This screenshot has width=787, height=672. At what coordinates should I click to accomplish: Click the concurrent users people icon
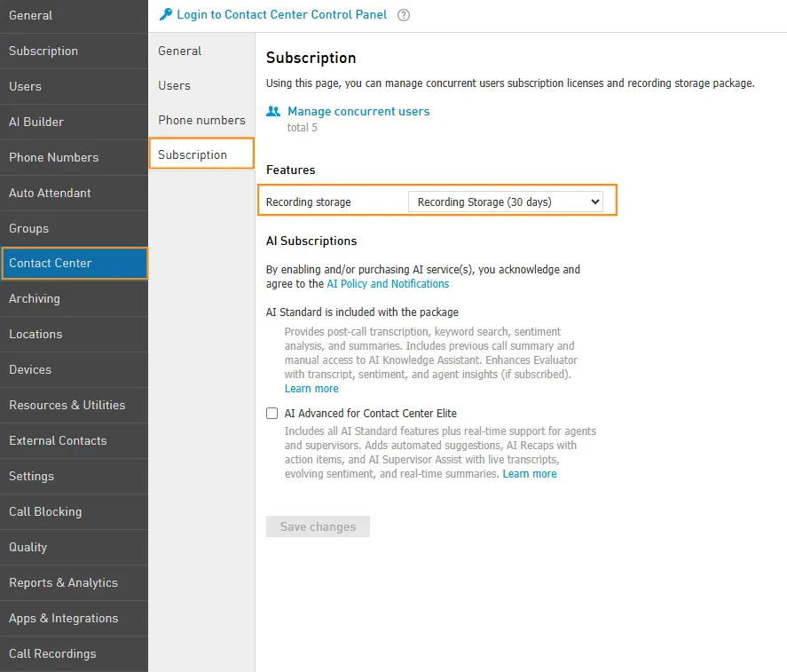point(273,111)
